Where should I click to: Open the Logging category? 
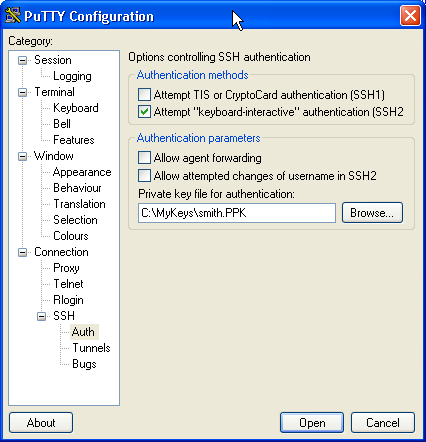[72, 76]
